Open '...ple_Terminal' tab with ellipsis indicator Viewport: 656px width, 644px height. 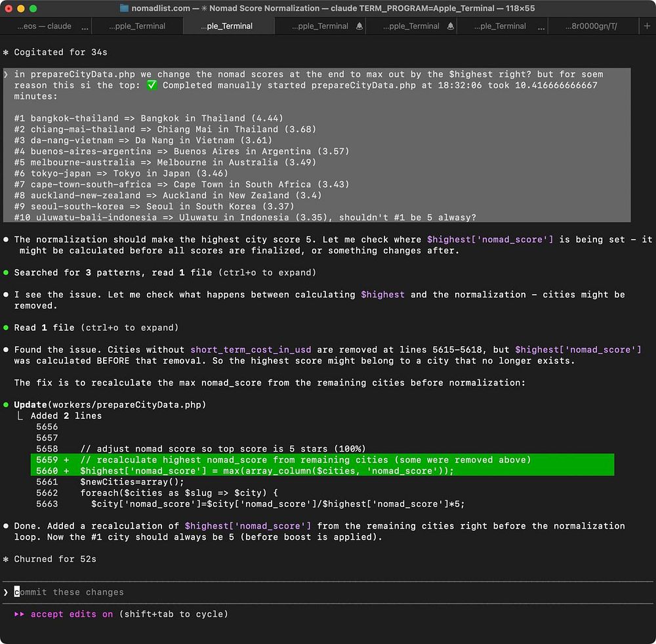tap(502, 26)
